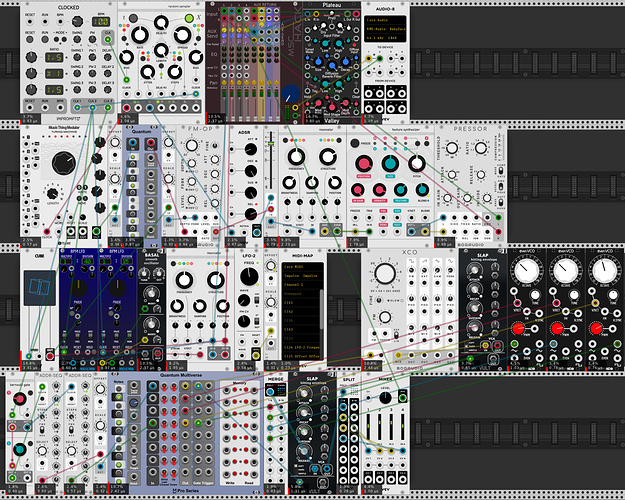Click the L Out green jack on Plateau

348,14
